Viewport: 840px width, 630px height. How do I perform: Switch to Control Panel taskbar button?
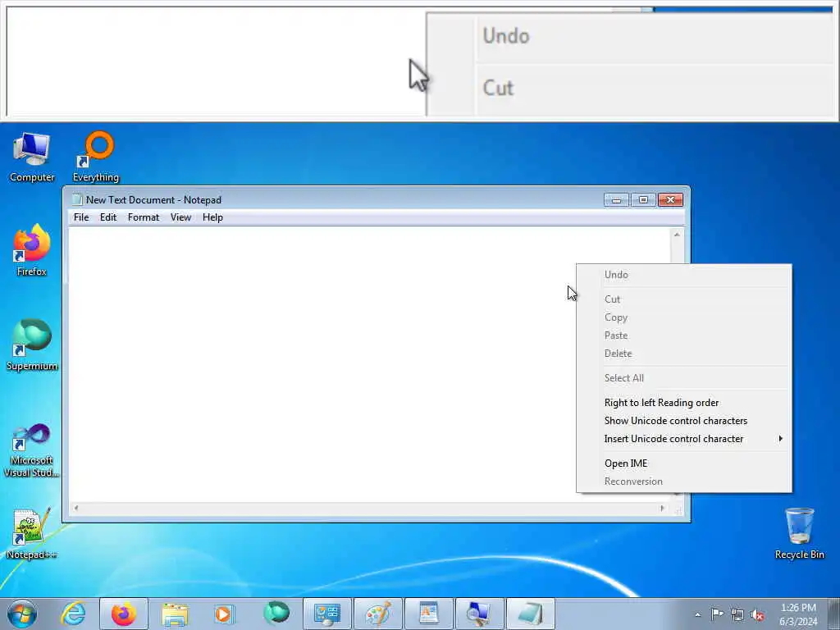click(327, 614)
